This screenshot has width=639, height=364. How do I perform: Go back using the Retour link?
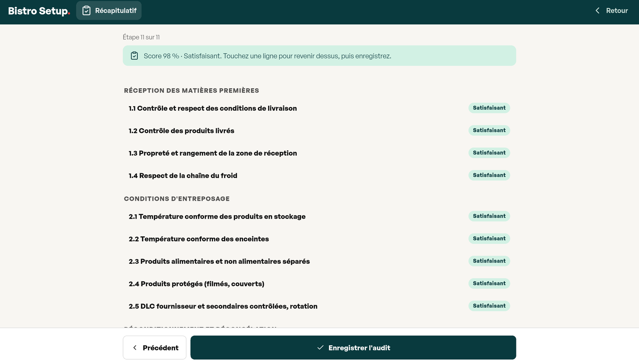[611, 11]
